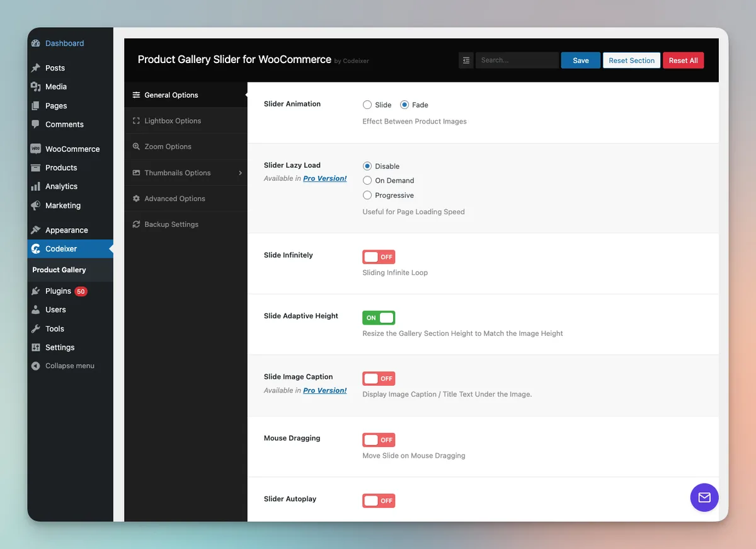The image size is (756, 549).
Task: Click the Backup Settings refresh icon
Action: [x=136, y=224]
